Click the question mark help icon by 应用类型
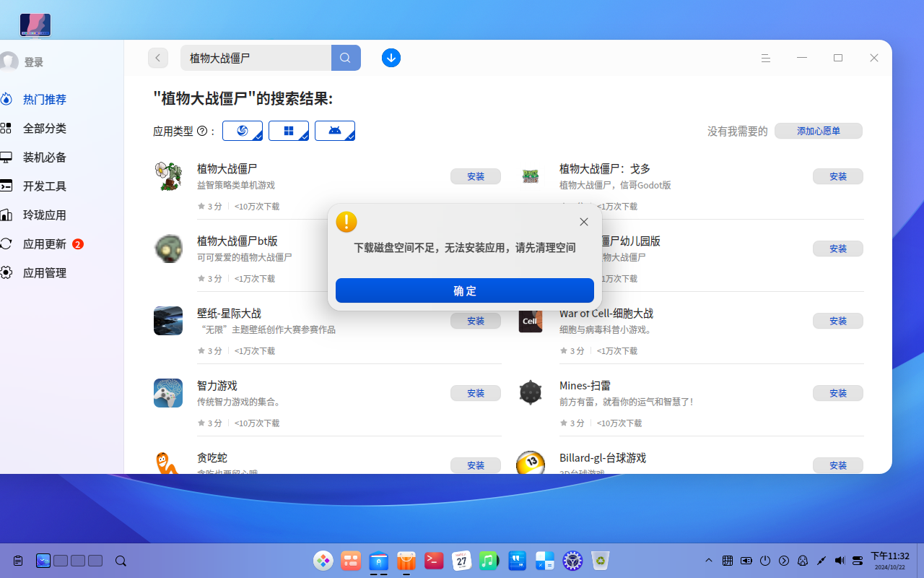 [x=202, y=131]
